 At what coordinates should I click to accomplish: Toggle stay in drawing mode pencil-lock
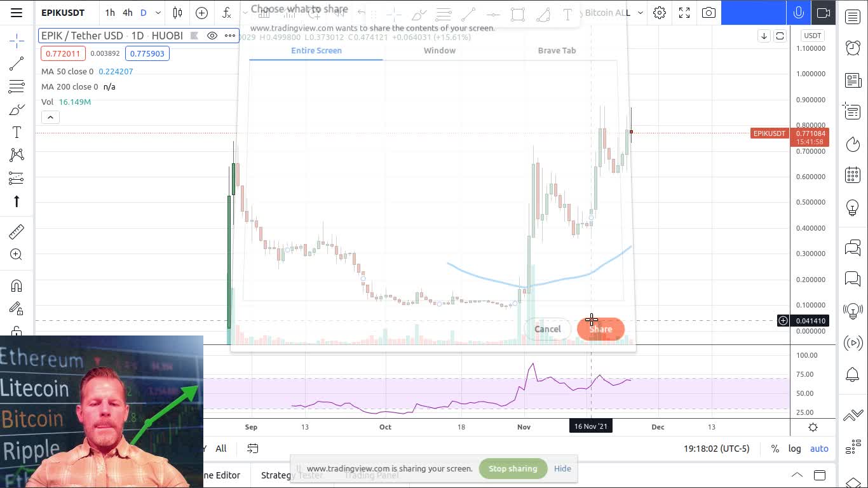click(17, 309)
